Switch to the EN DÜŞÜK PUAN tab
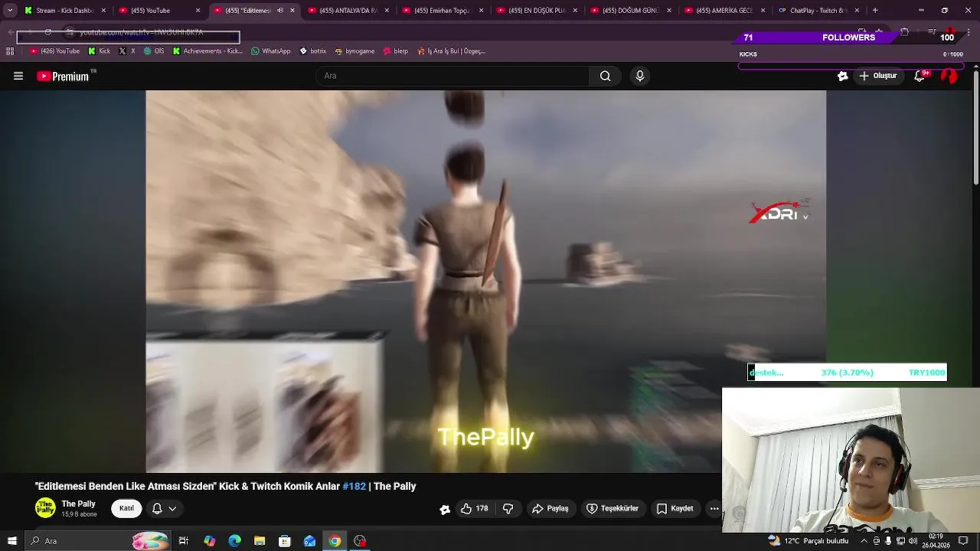980x551 pixels. [x=537, y=11]
